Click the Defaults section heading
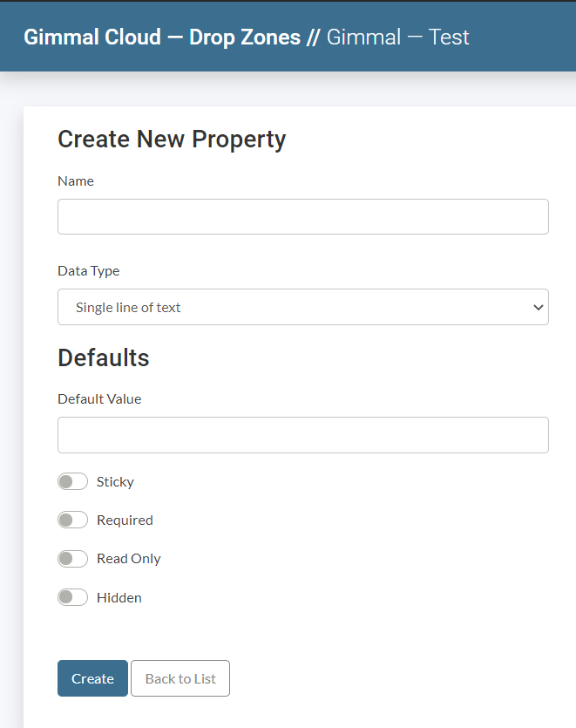 pyautogui.click(x=104, y=358)
